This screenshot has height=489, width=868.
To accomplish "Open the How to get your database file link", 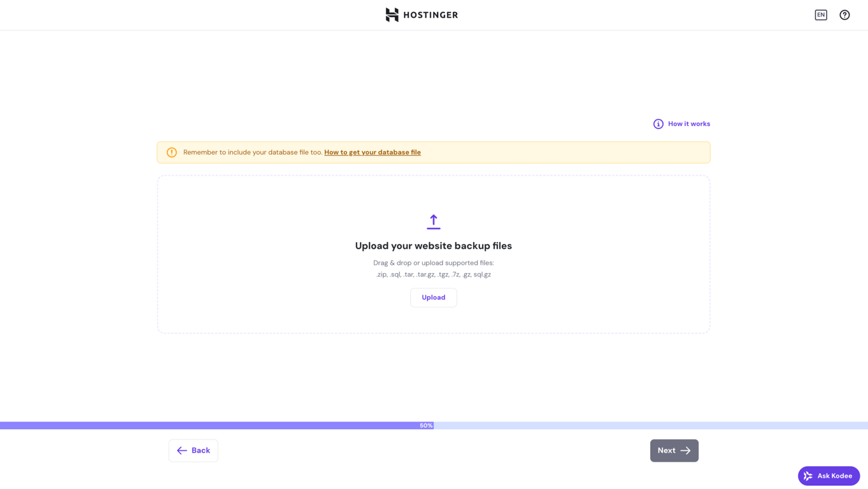I will click(372, 152).
